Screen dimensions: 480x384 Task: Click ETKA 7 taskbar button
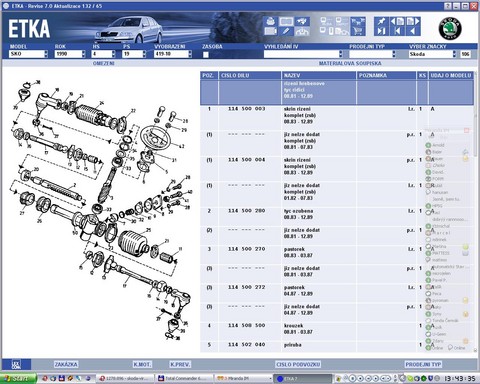tap(303, 378)
